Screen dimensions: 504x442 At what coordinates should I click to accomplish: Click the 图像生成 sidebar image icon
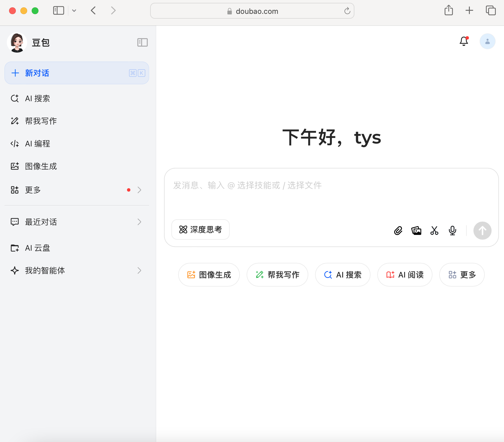(x=15, y=166)
